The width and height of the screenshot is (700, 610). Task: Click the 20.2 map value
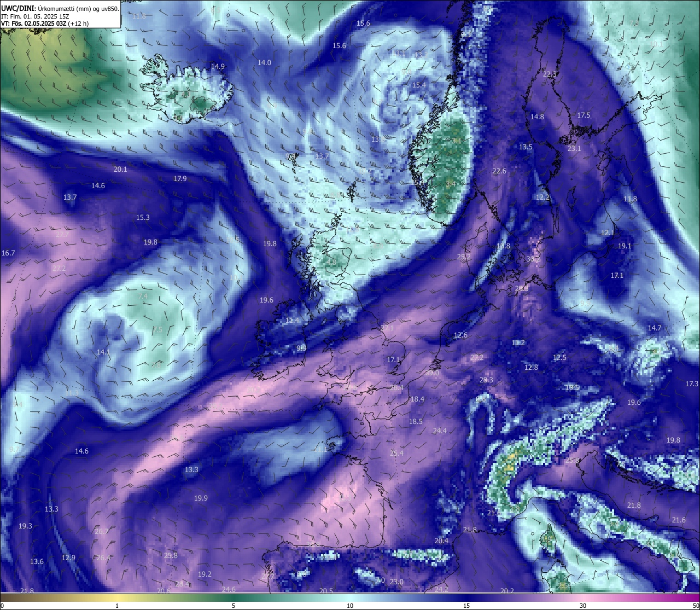click(x=507, y=591)
